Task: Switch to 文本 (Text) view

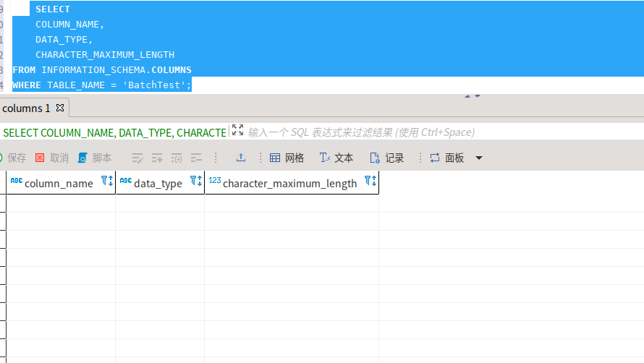Action: (x=336, y=158)
